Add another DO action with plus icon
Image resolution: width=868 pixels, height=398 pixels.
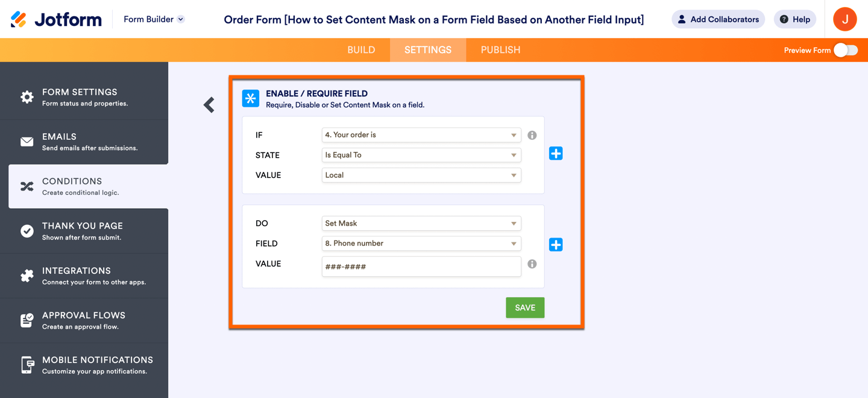[556, 244]
